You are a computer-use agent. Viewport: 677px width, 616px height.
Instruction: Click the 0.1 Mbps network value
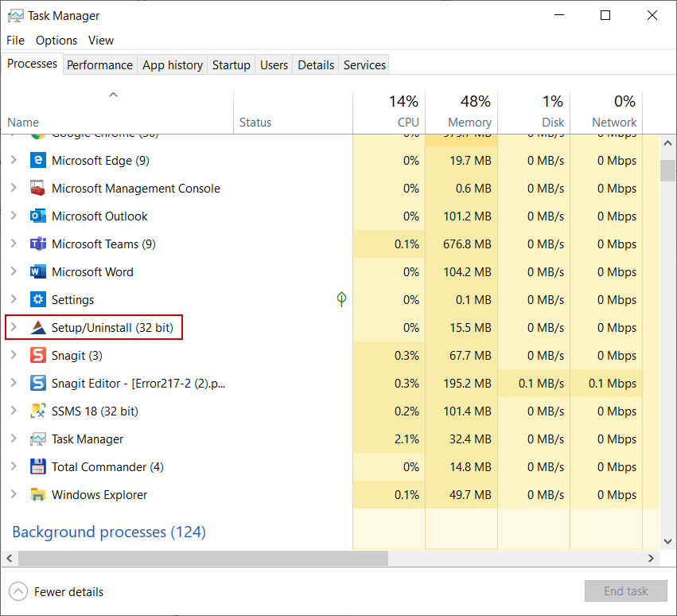(x=613, y=383)
